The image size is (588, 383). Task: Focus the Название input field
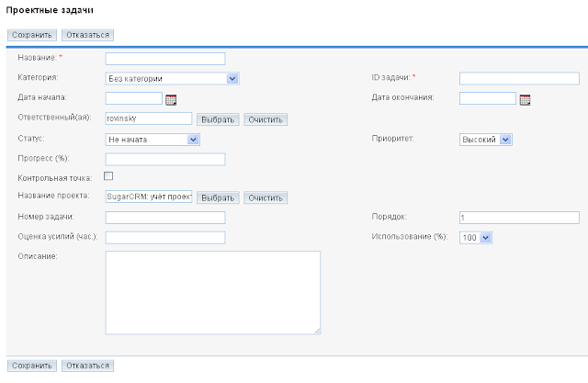pos(165,59)
